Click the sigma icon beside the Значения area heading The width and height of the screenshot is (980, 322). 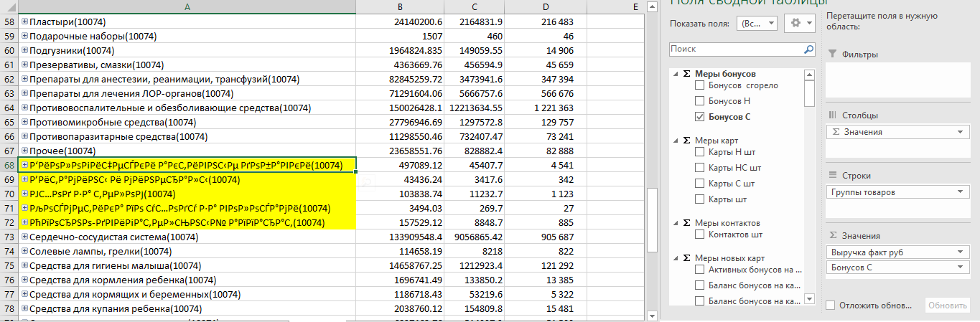pyautogui.click(x=832, y=236)
